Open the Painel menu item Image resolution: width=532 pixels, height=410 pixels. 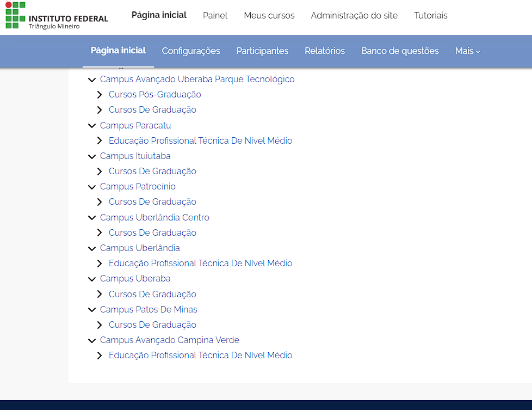coord(215,15)
